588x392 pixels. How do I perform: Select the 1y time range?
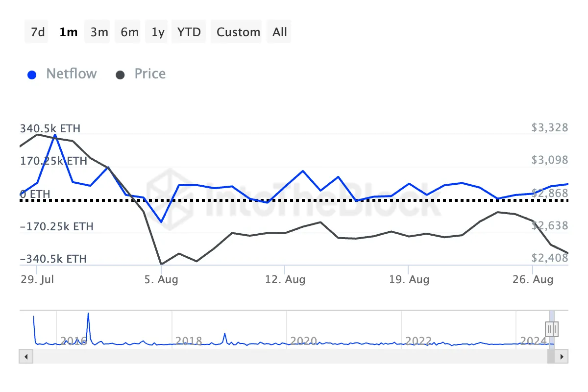(158, 32)
